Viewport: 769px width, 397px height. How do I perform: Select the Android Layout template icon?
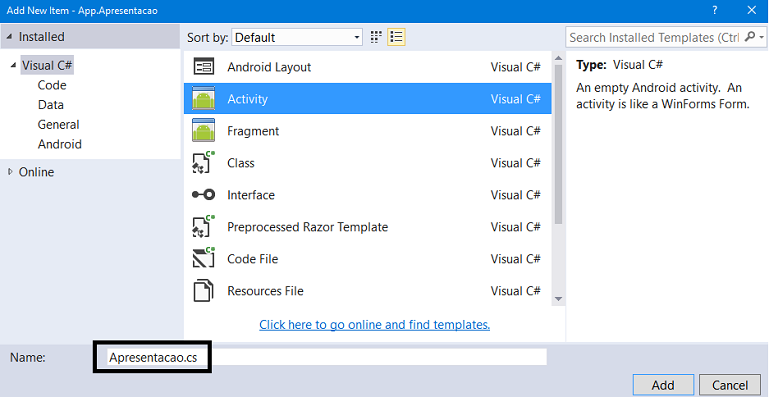(204, 67)
